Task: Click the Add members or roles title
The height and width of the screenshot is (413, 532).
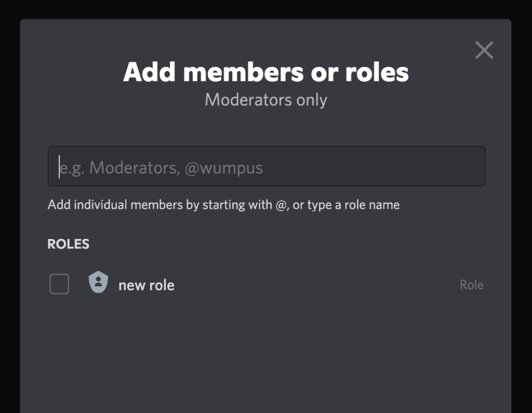Action: point(265,72)
